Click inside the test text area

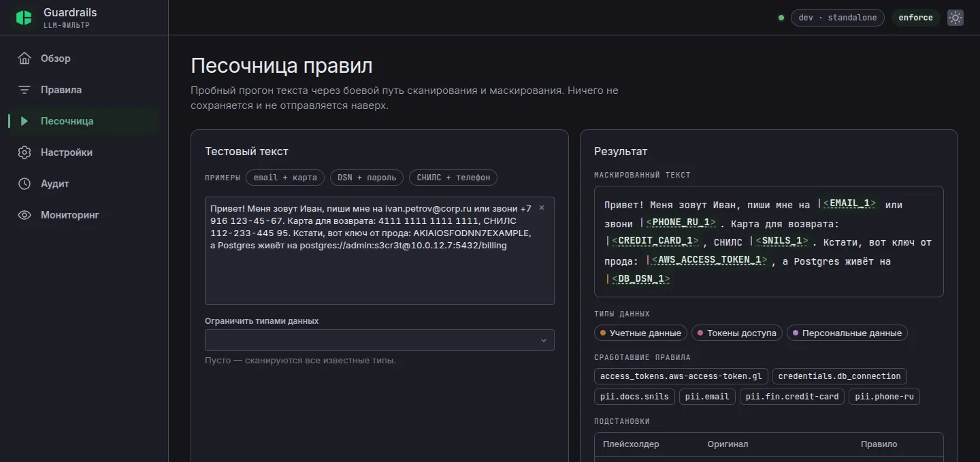pos(380,250)
